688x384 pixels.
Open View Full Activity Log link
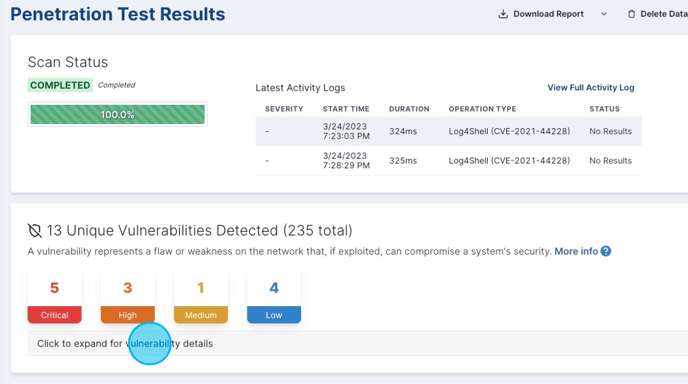click(591, 87)
